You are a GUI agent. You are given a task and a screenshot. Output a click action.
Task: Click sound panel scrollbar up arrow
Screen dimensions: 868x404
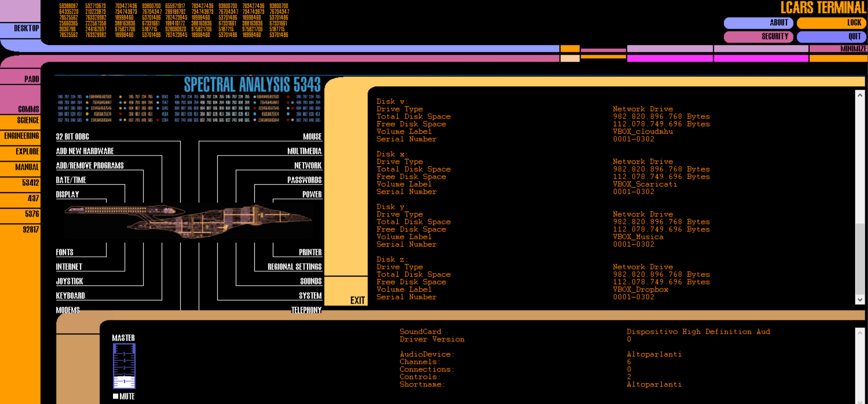tap(860, 332)
